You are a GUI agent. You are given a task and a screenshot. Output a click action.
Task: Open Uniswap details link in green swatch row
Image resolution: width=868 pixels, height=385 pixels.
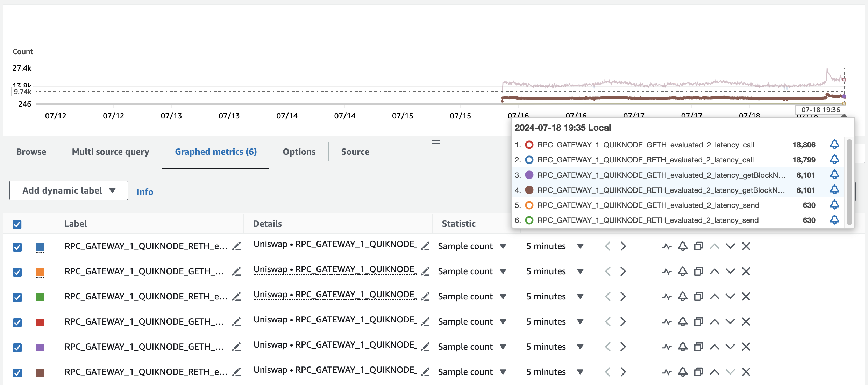[335, 295]
